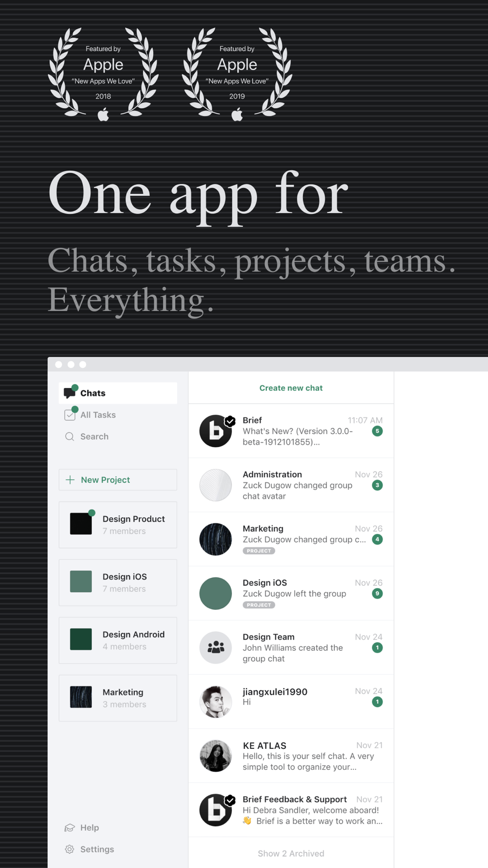This screenshot has width=488, height=868.
Task: Click the Design Team group avatar icon
Action: pyautogui.click(x=216, y=647)
